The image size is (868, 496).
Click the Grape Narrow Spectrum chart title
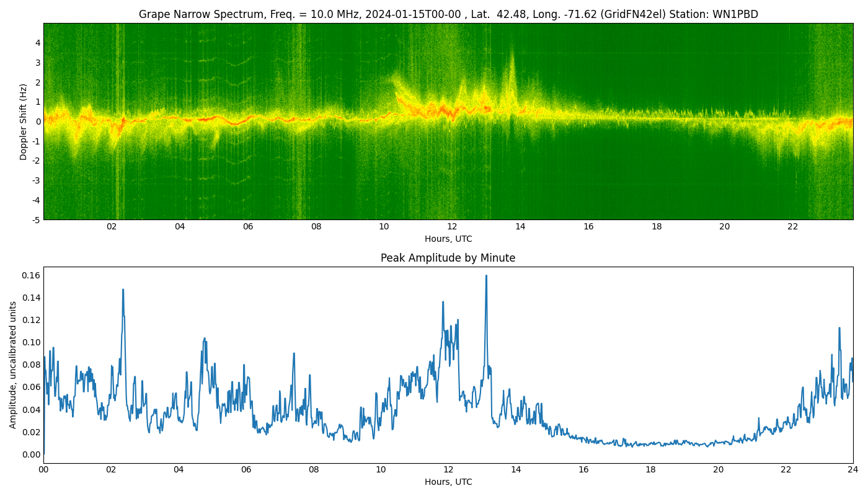click(x=448, y=14)
